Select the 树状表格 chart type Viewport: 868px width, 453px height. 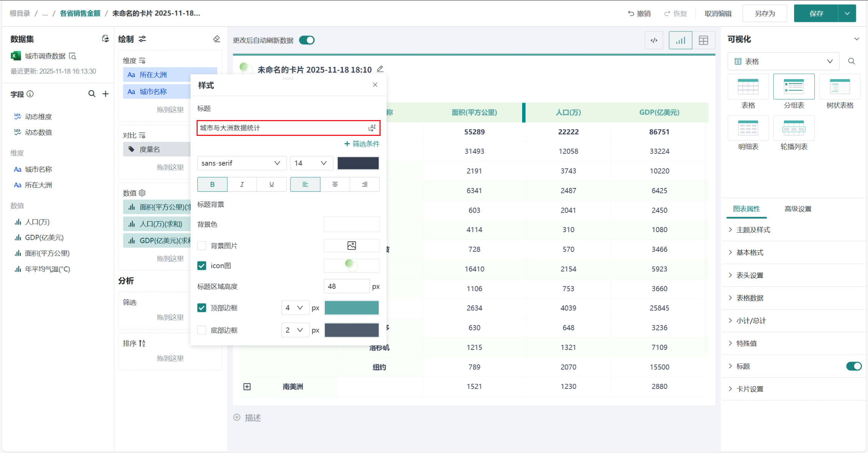point(839,87)
